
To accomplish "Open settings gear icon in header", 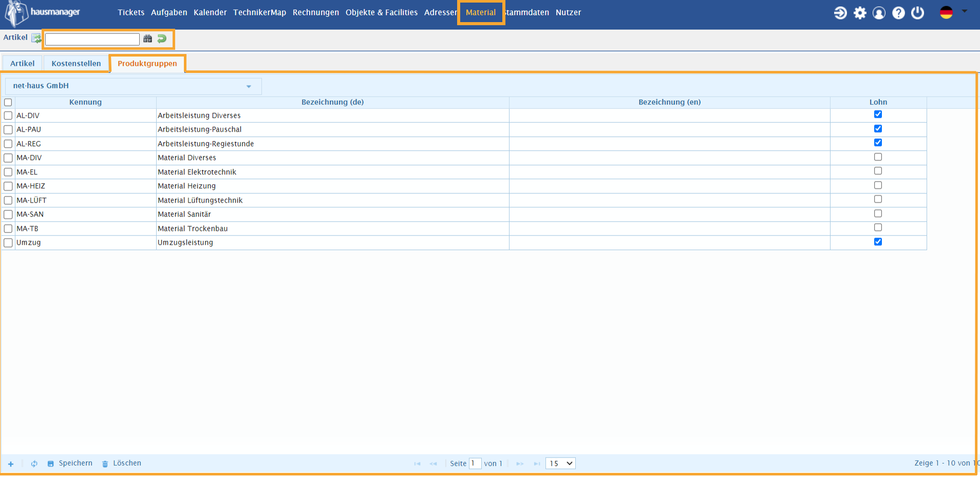I will click(x=860, y=13).
